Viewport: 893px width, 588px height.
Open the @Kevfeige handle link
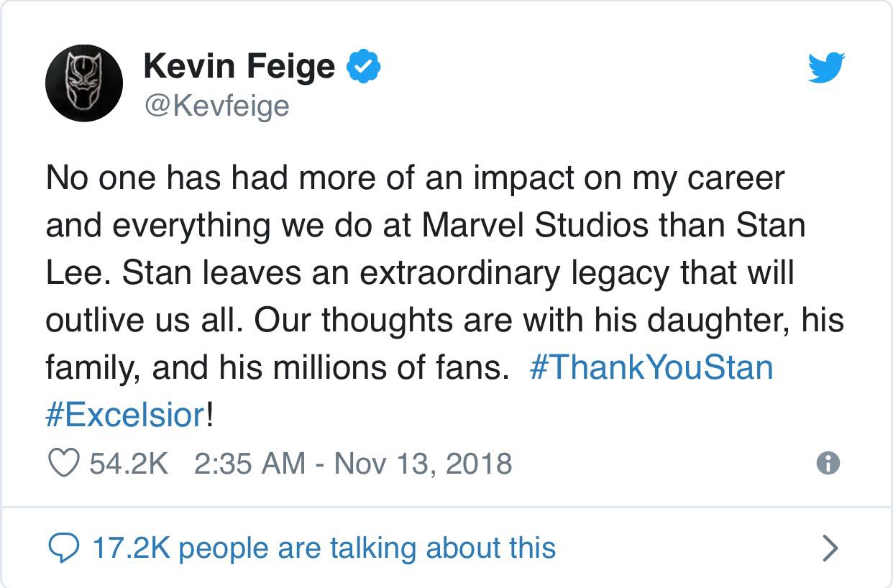[x=216, y=106]
